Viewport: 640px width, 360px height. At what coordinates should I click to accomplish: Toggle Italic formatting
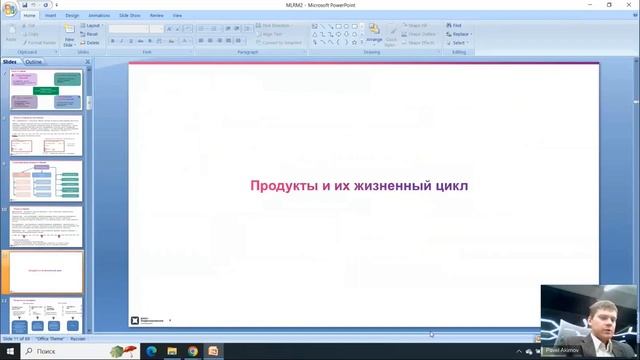click(122, 41)
